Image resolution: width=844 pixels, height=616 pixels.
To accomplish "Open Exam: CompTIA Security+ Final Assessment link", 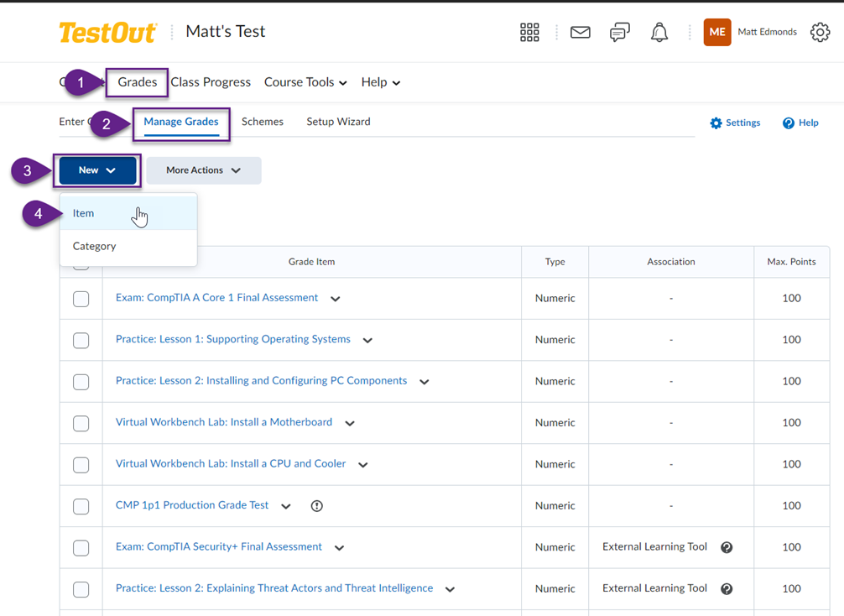I will click(x=219, y=546).
